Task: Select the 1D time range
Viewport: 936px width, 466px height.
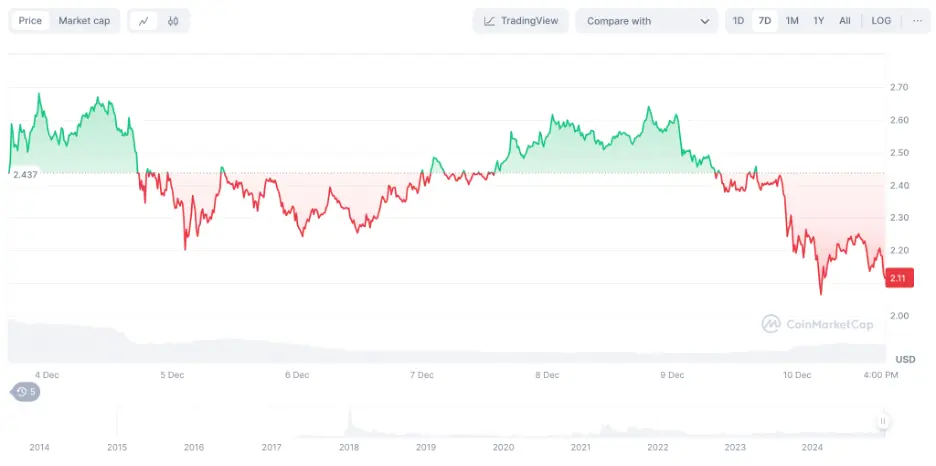Action: (738, 21)
